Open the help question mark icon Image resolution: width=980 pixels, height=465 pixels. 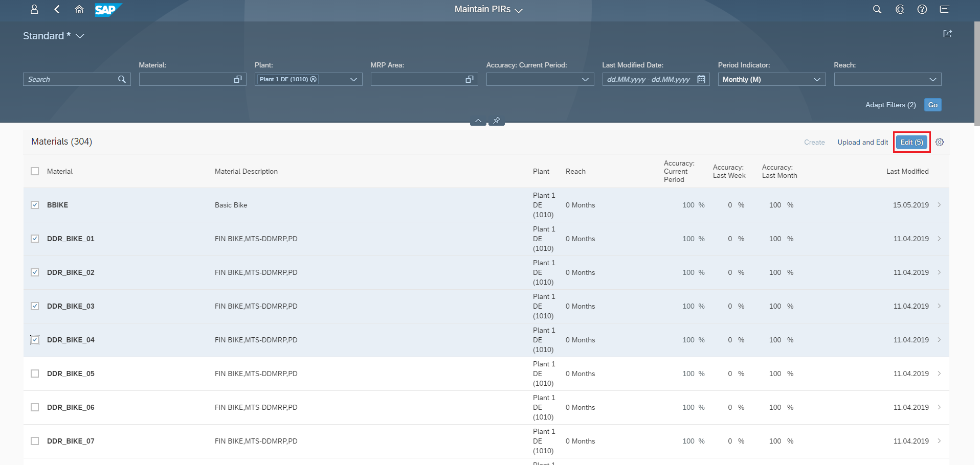pyautogui.click(x=922, y=9)
